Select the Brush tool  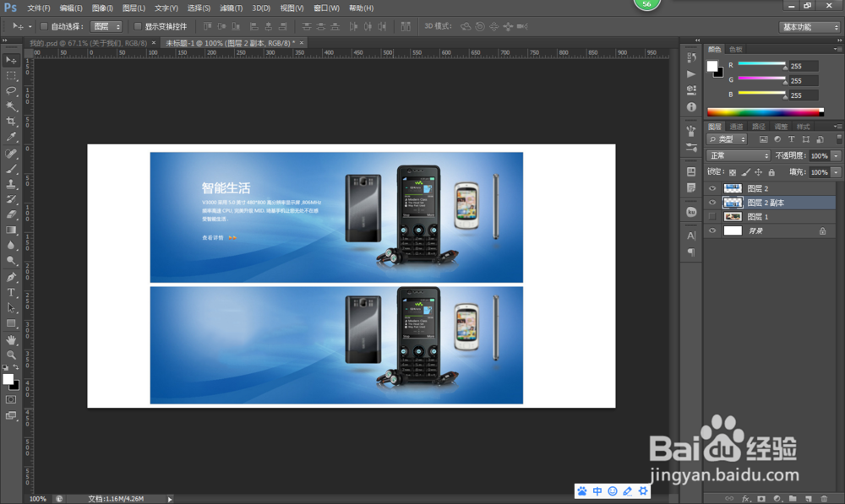click(11, 169)
